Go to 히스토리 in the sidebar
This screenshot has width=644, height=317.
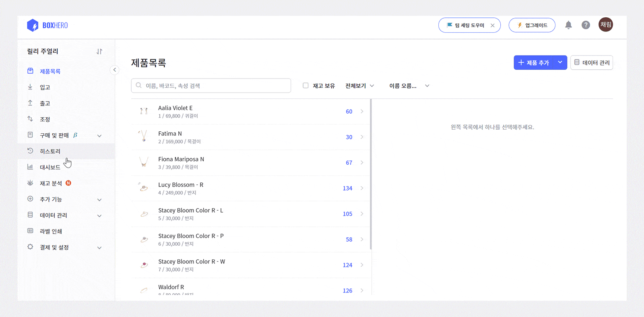50,151
